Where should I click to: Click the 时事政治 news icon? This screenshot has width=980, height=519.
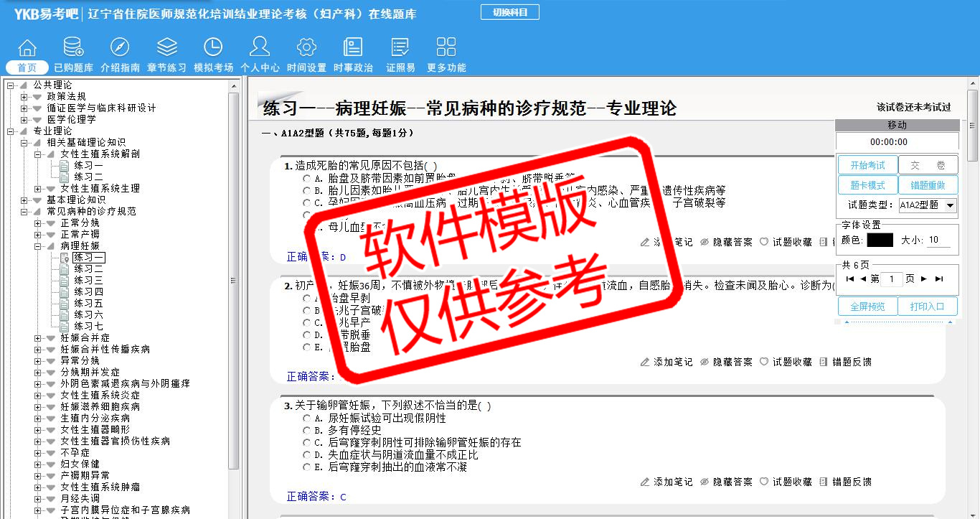[353, 48]
